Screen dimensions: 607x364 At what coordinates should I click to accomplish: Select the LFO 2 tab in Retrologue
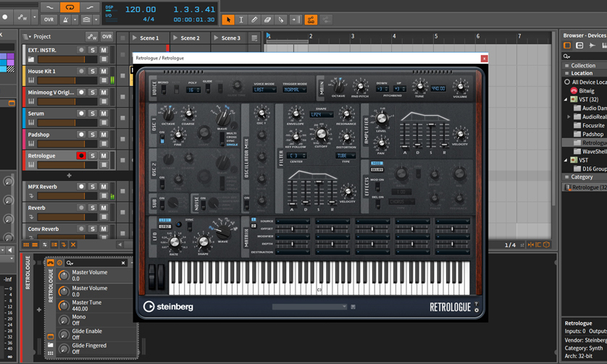click(164, 227)
